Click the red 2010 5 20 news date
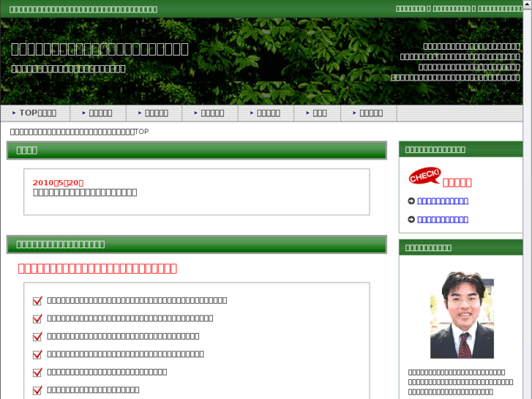Viewport: 532px width, 399px height. tap(58, 183)
